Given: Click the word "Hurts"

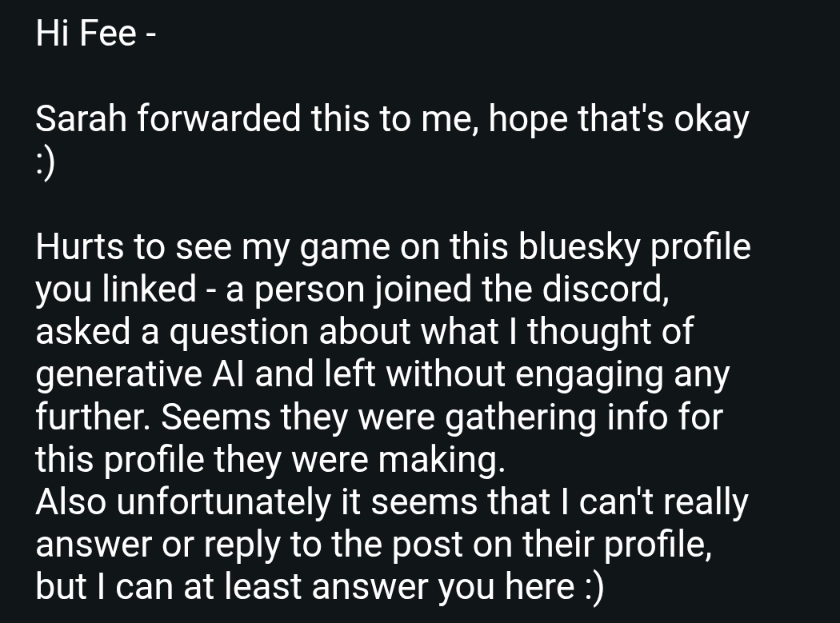Looking at the screenshot, I should 78,247.
